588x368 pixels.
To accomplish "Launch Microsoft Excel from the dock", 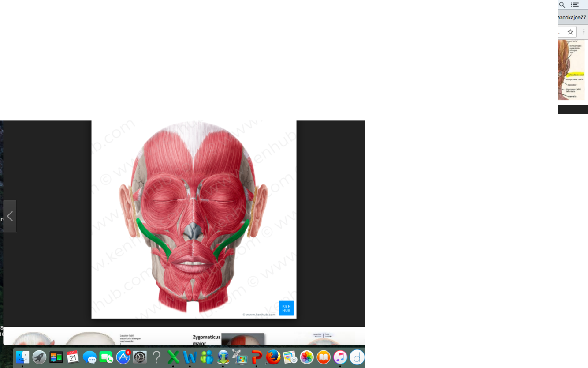I will pos(173,357).
